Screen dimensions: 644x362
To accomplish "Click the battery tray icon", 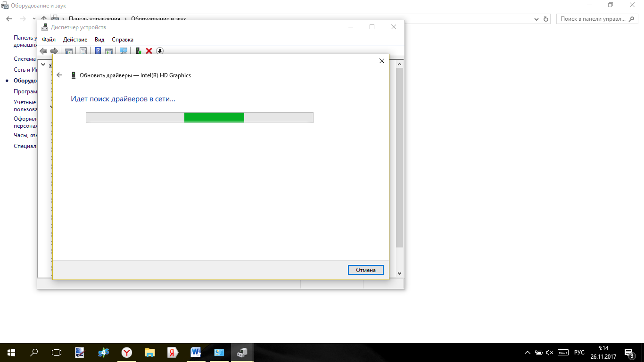I will [539, 353].
